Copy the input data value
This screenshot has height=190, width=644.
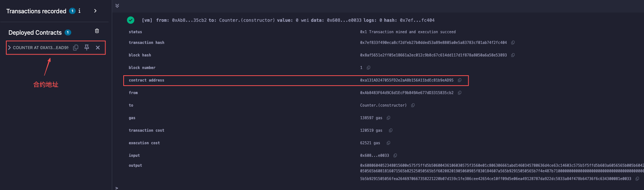pyautogui.click(x=395, y=156)
